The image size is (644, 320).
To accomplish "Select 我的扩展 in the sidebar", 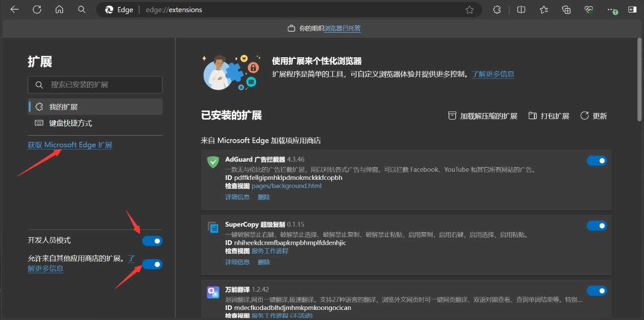I will click(x=95, y=106).
